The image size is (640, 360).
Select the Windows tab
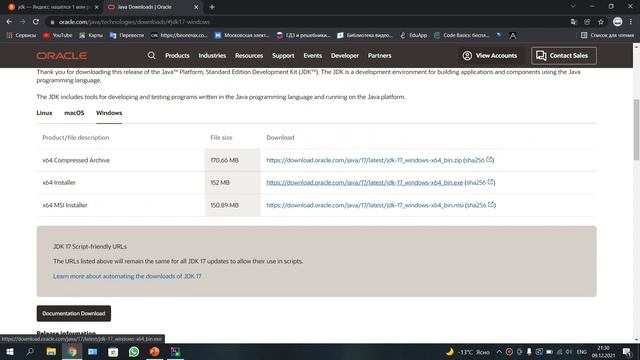tap(109, 113)
